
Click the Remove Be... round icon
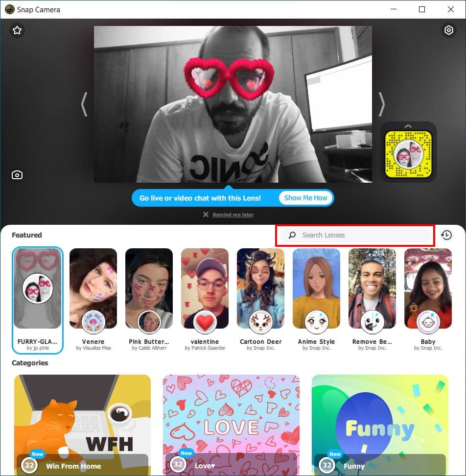[x=373, y=322]
